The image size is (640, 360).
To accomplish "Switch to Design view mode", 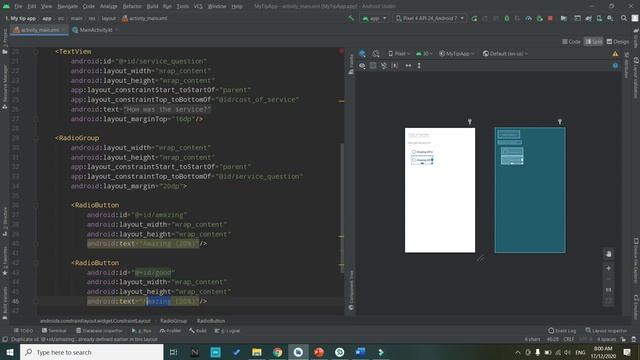I will coord(618,42).
